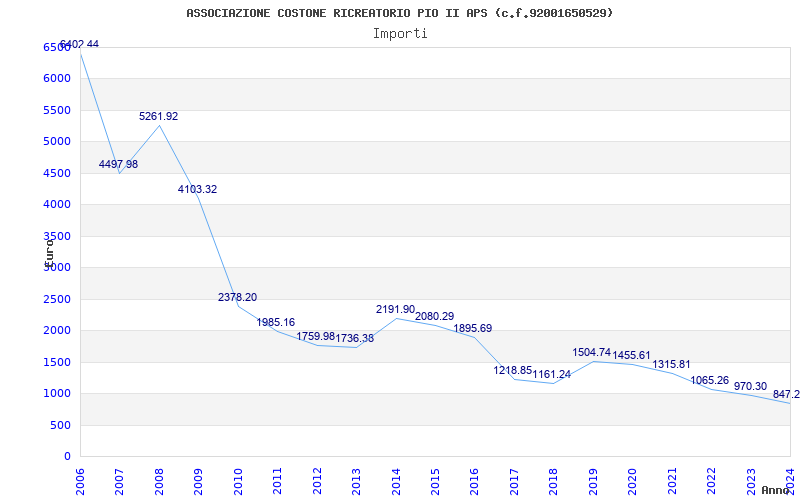Viewport: 800px width, 500px height.
Task: Click data label 1065.26
Action: 710,380
